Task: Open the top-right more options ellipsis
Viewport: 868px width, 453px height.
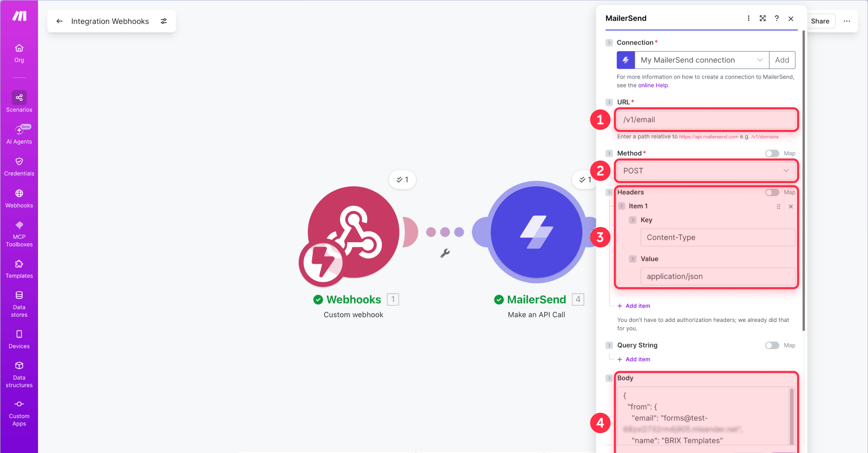Action: 847,21
